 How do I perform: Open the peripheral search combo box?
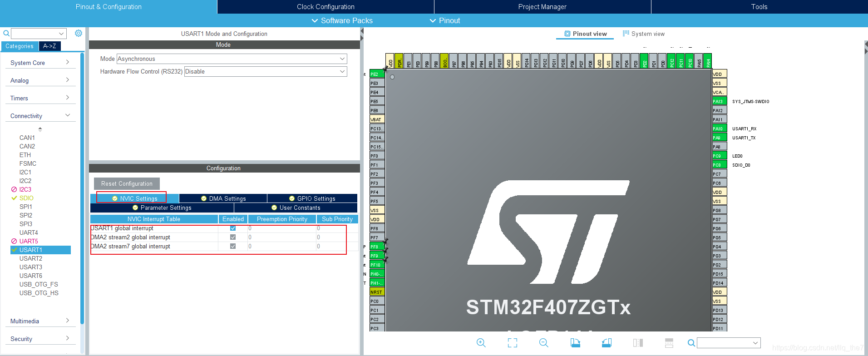[39, 34]
